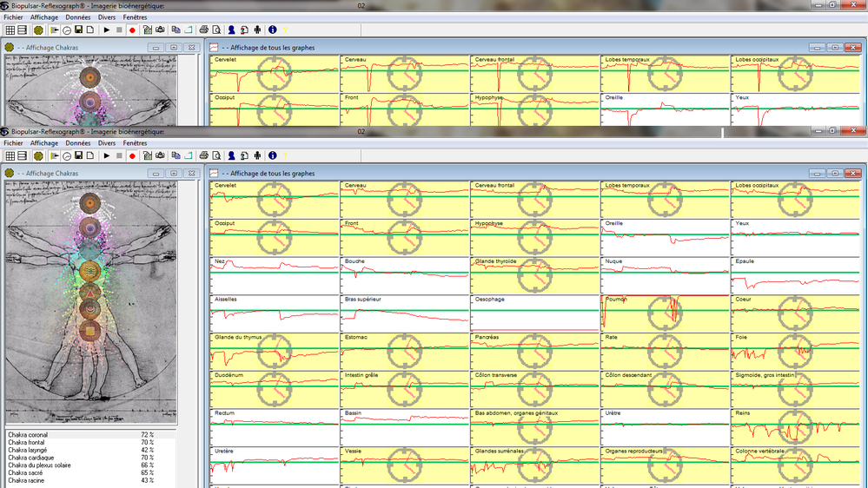The image size is (868, 488).
Task: Click the camera snapshot icon in front window toolbar
Action: coord(160,155)
